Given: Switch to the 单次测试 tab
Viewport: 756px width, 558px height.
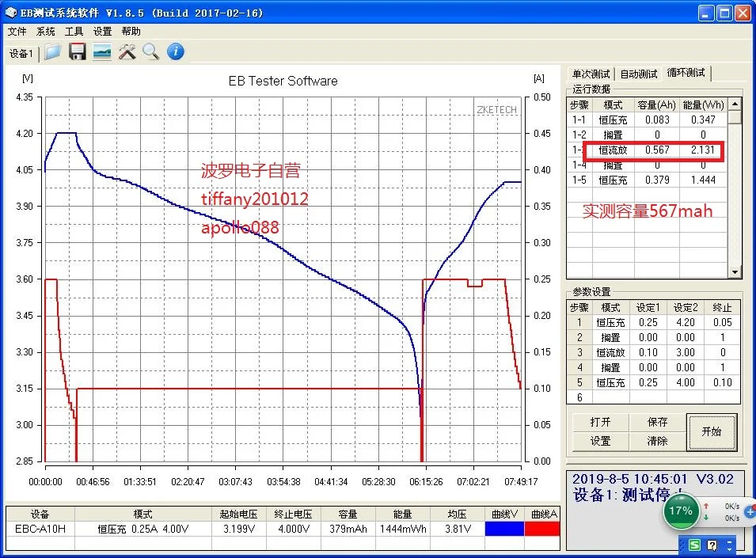Looking at the screenshot, I should tap(591, 74).
